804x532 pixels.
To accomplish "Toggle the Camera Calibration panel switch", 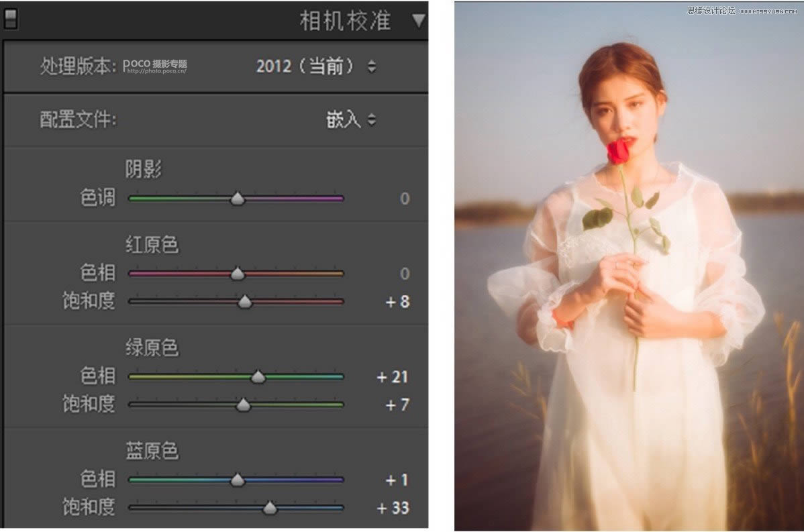I will 10,19.
